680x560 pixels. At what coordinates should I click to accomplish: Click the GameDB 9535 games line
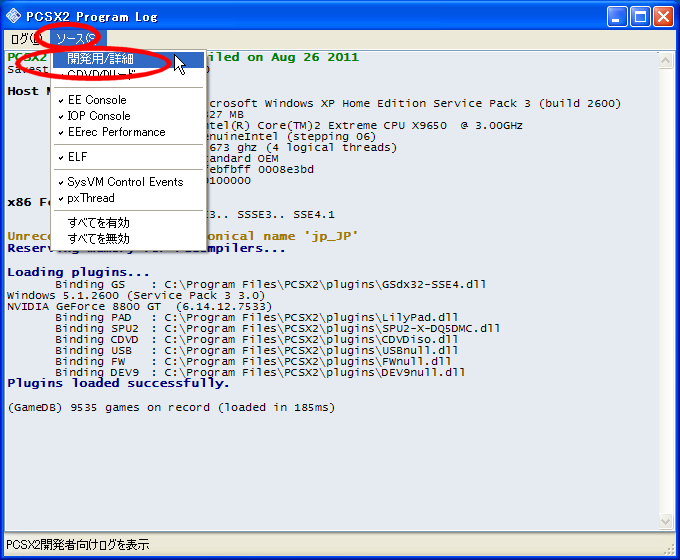(x=171, y=408)
